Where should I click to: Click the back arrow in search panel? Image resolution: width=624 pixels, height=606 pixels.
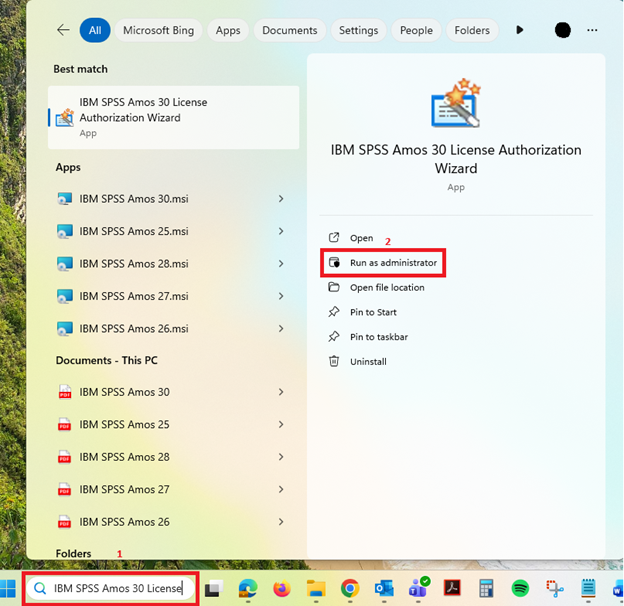63,30
